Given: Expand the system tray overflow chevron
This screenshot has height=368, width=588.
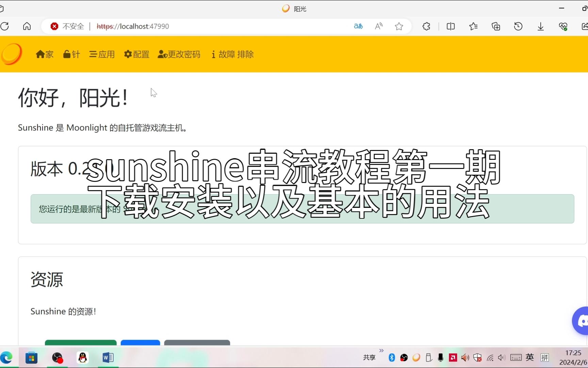Looking at the screenshot, I should pyautogui.click(x=381, y=351).
